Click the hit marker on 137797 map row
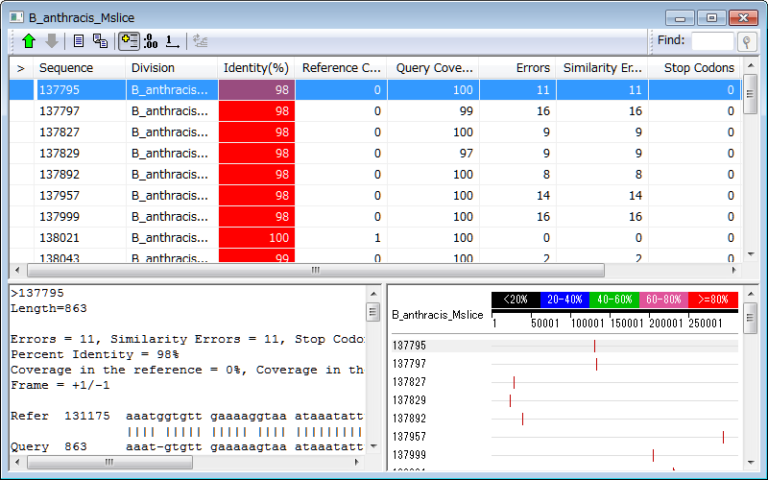The width and height of the screenshot is (768, 480). [x=597, y=364]
